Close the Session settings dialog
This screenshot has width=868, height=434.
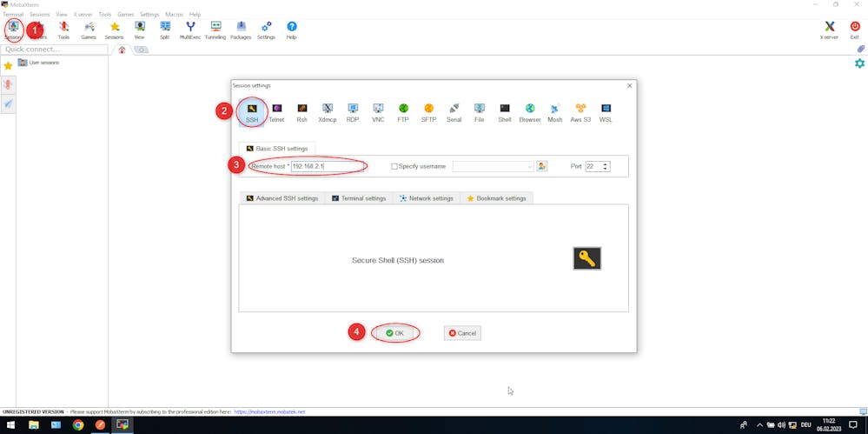629,85
